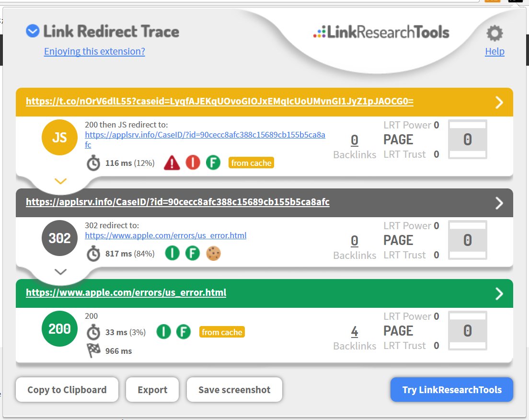Open the apple.com URL in green header
This screenshot has width=529, height=420.
click(x=126, y=292)
